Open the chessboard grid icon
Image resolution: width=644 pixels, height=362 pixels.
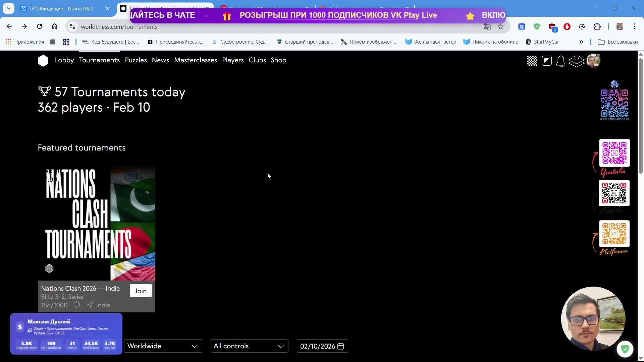click(x=532, y=61)
